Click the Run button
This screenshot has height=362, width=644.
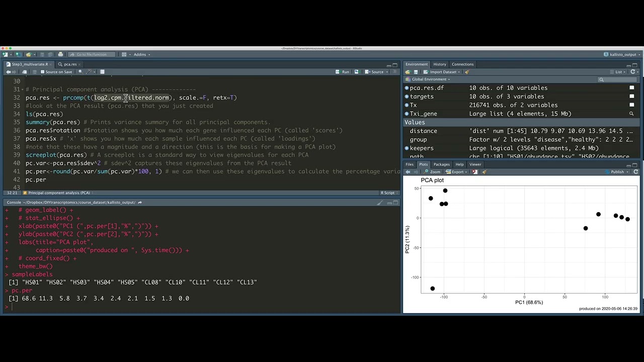tap(342, 72)
